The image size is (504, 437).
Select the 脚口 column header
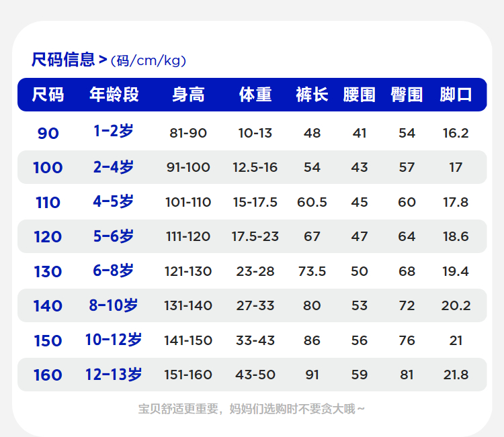pos(456,95)
